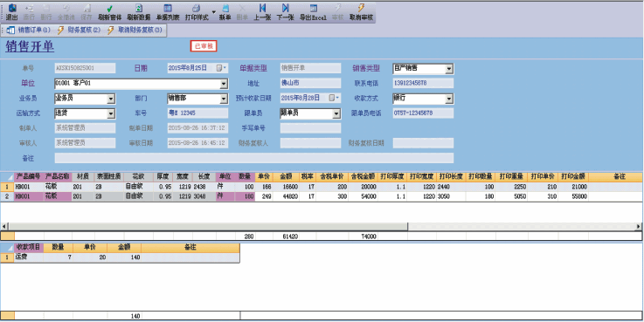644x322 pixels.
Task: Expand the arrow beside 打印样式
Action: (213, 12)
